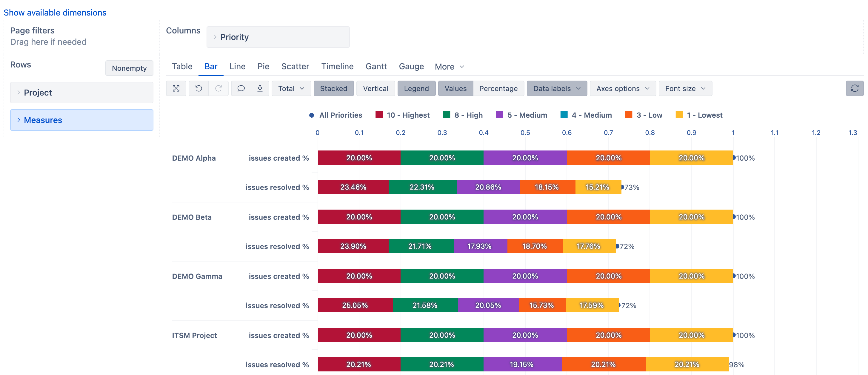The width and height of the screenshot is (868, 375).
Task: Click the 10 - Highest legend swatch
Action: pos(379,115)
